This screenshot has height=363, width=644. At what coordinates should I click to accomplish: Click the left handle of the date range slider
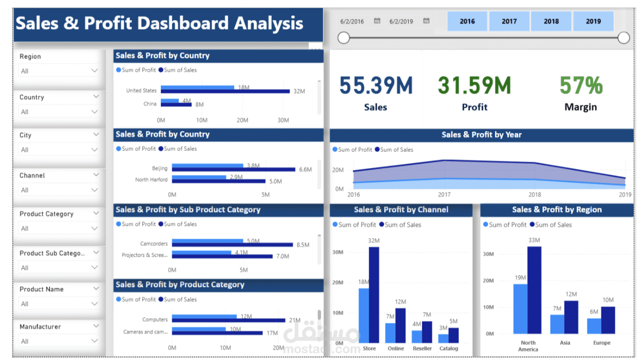(344, 37)
